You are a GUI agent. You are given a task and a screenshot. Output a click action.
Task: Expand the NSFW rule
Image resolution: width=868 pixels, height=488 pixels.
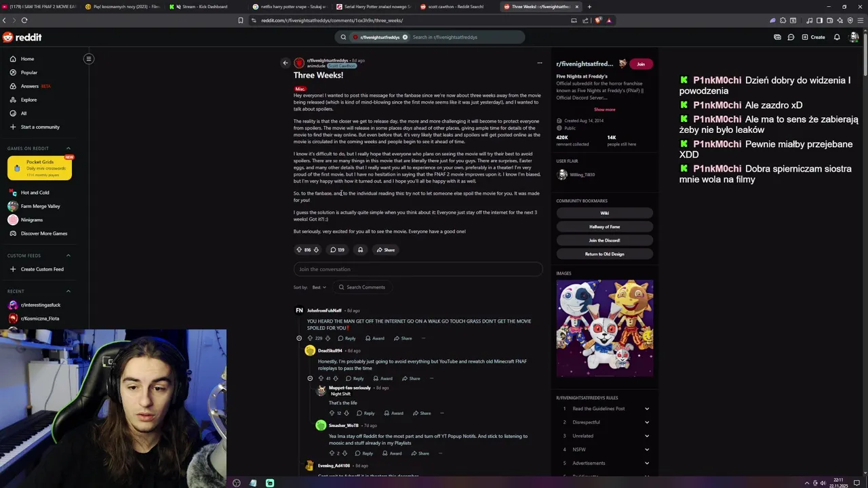tap(605, 449)
